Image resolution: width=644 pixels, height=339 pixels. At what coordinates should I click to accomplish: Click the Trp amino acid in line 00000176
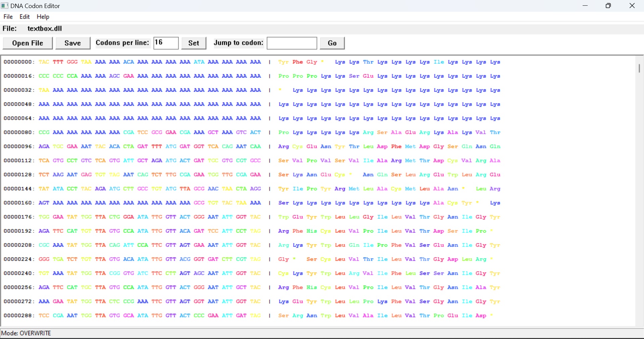click(x=284, y=217)
